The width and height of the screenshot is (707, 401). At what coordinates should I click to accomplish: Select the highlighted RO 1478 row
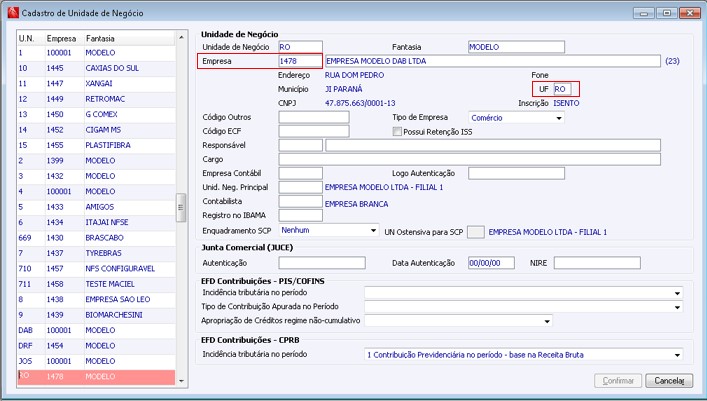[x=96, y=377]
